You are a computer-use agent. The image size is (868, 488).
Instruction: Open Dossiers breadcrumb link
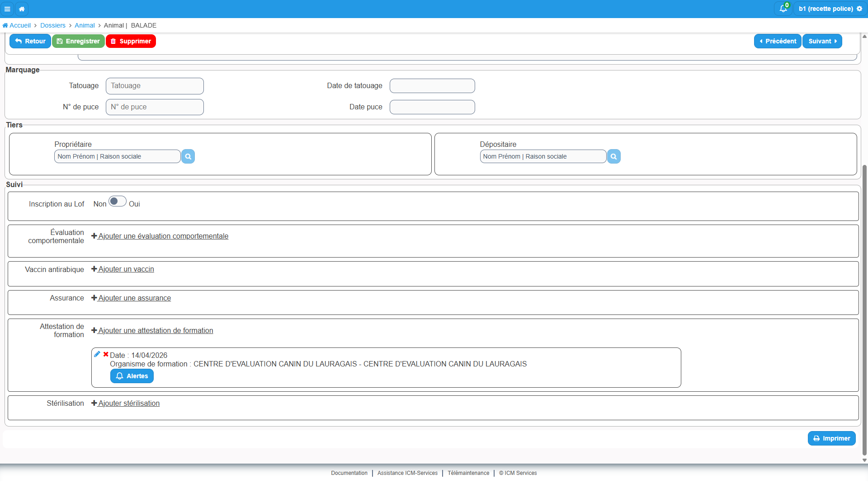point(53,25)
